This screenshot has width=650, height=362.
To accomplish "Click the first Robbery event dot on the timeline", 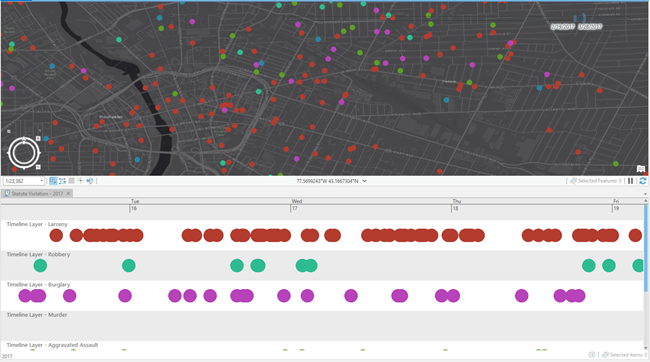I will [40, 266].
